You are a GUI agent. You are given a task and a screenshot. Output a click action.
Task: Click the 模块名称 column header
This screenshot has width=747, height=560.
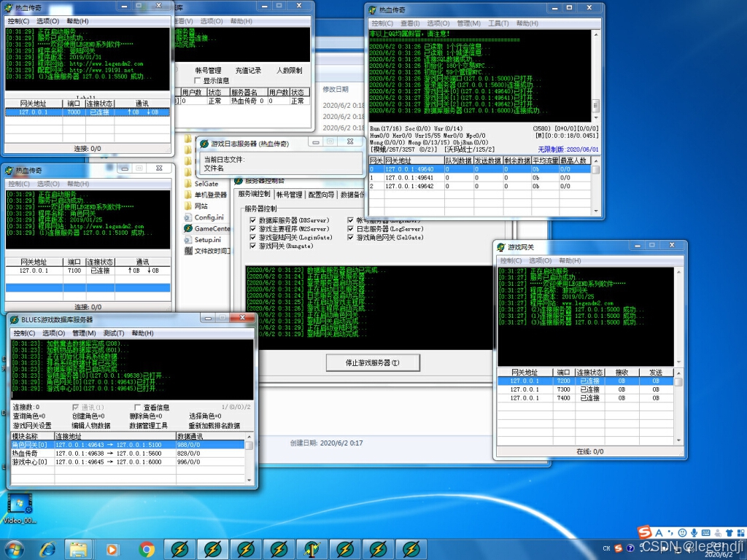tap(32, 436)
